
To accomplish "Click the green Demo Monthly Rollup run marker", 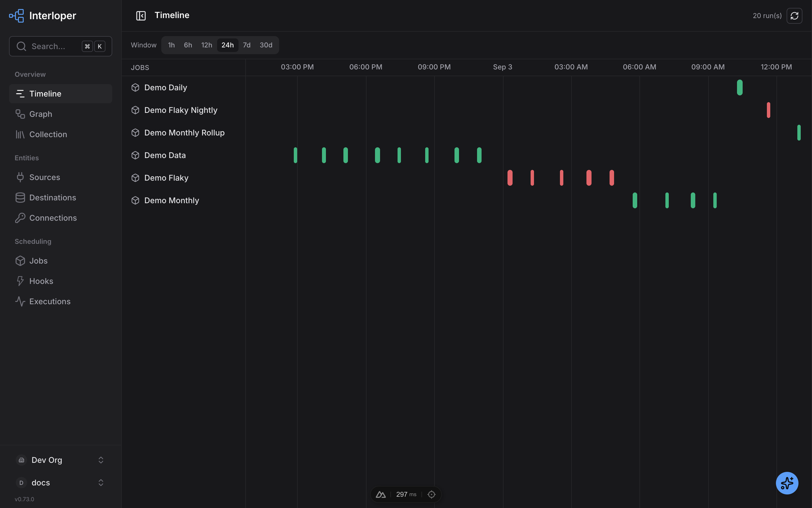I will click(799, 133).
